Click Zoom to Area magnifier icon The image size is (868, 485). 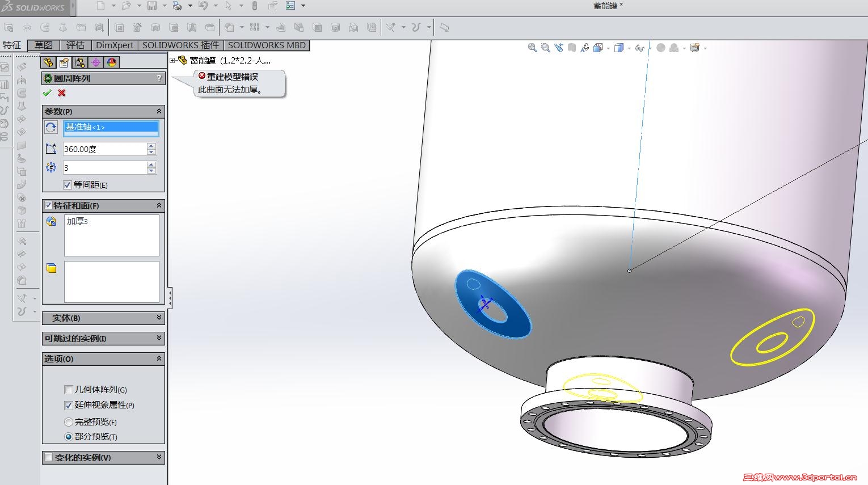[x=545, y=48]
